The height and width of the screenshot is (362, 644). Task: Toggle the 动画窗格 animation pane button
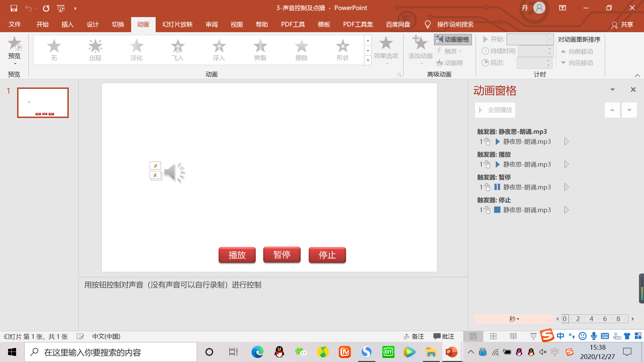pos(453,40)
